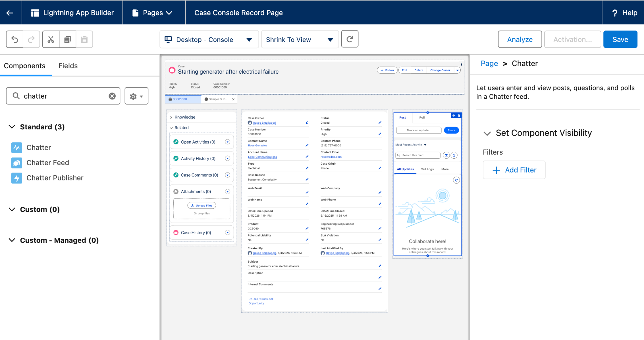Image resolution: width=644 pixels, height=340 pixels.
Task: Select the Post tab in Chatter
Action: click(402, 117)
